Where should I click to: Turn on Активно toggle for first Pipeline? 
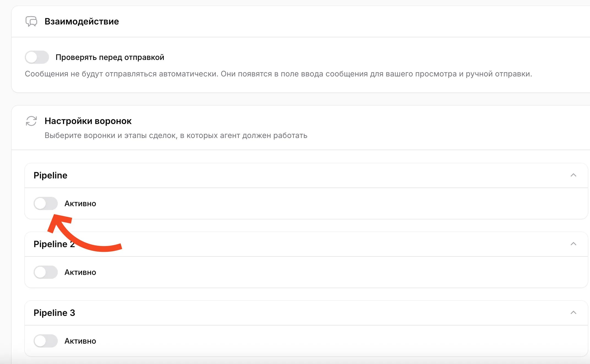(x=46, y=203)
